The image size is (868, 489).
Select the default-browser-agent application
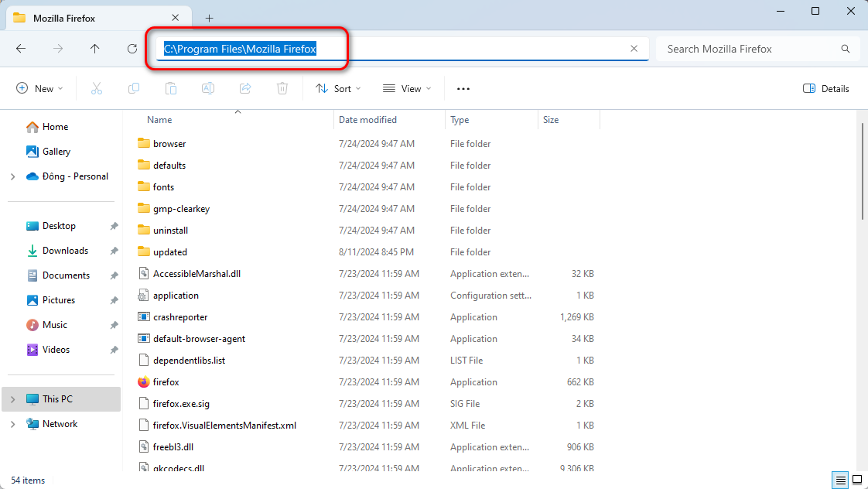click(192, 339)
